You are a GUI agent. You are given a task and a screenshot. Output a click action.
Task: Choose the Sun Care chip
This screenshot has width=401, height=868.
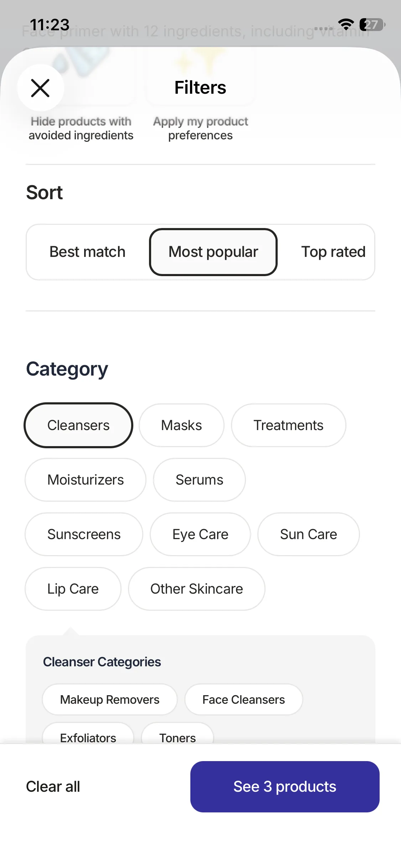[308, 534]
